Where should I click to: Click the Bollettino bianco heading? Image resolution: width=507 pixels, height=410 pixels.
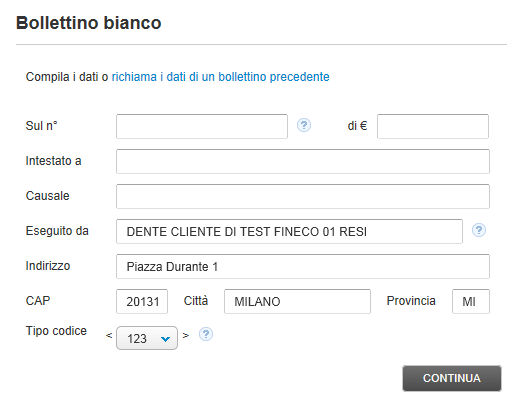pos(89,23)
